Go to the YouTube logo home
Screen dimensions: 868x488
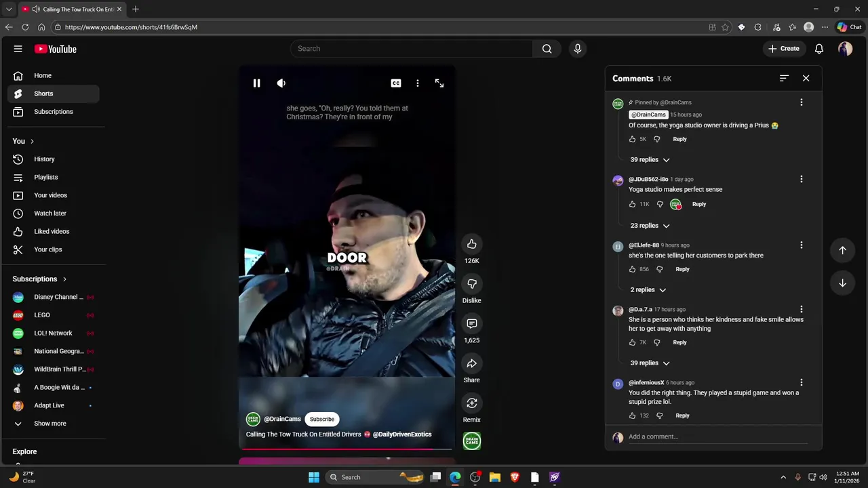(x=56, y=49)
